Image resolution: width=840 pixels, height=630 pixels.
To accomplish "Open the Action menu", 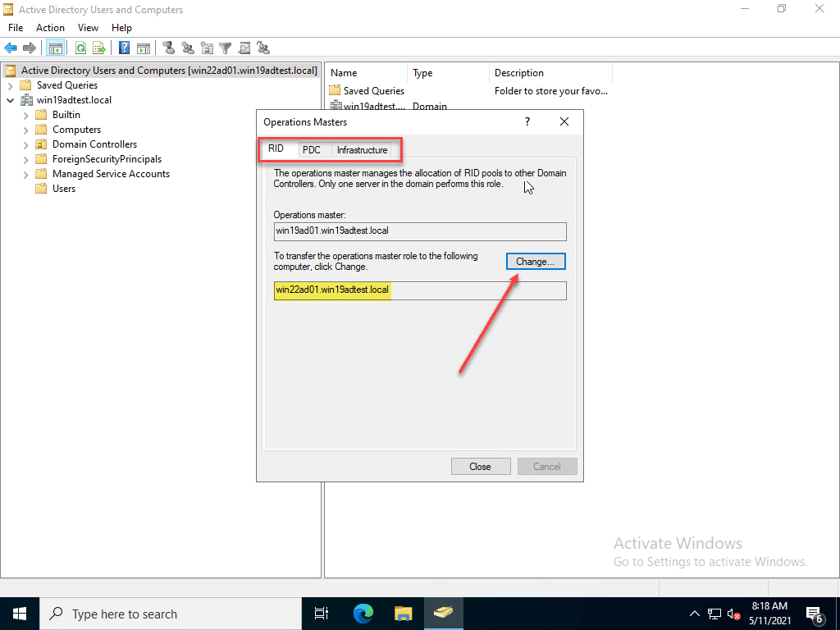I will pos(50,27).
